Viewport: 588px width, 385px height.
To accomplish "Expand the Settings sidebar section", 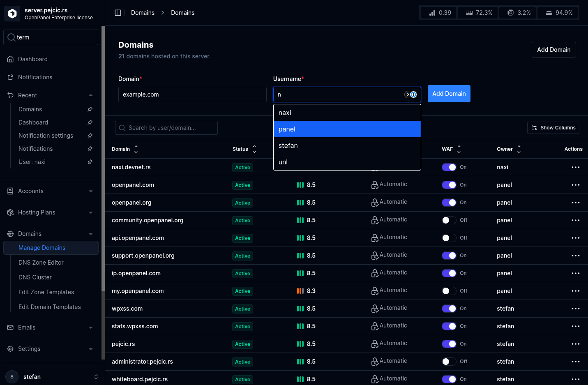I will [91, 349].
